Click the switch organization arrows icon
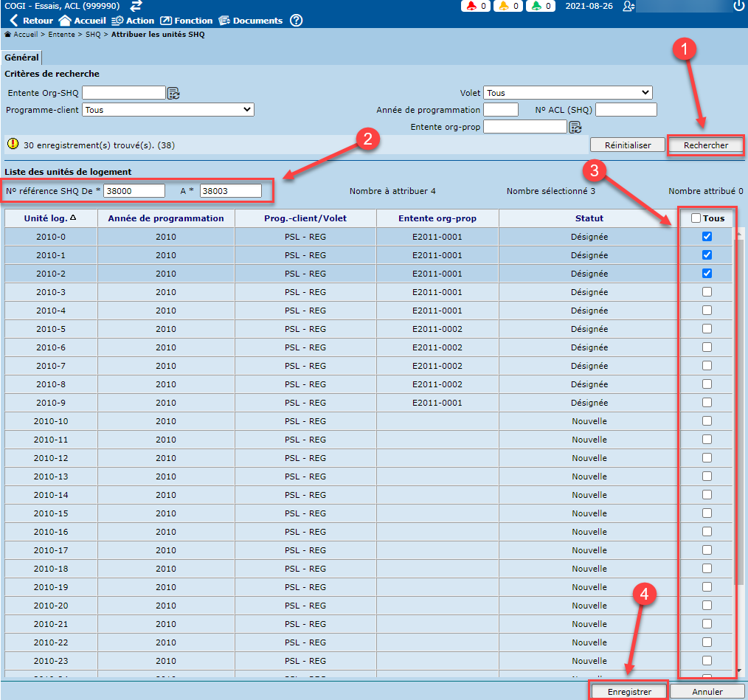Screen dimensions: 748x700 136,6
